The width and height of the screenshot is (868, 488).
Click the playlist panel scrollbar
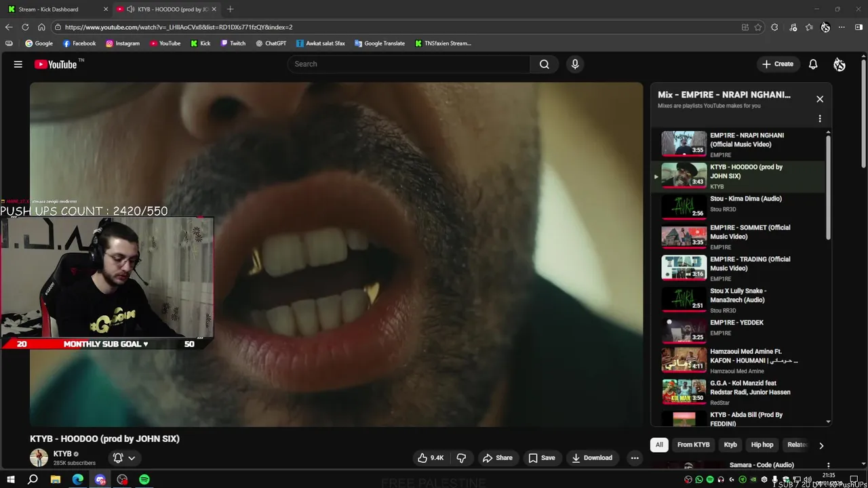coord(828,188)
